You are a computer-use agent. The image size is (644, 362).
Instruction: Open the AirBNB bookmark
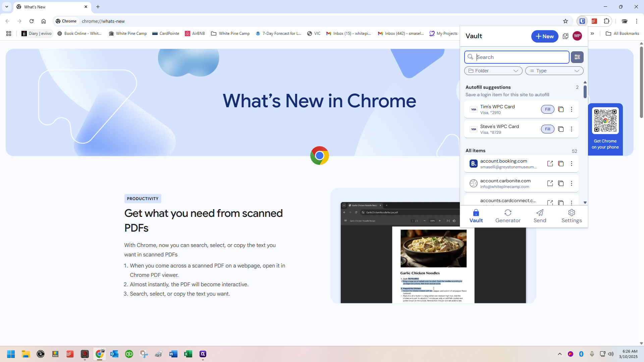click(195, 34)
